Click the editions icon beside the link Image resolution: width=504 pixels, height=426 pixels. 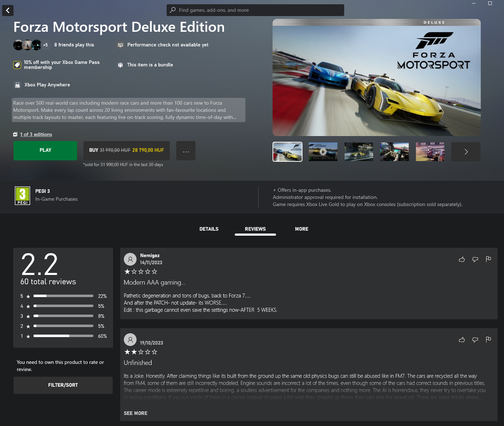15,134
